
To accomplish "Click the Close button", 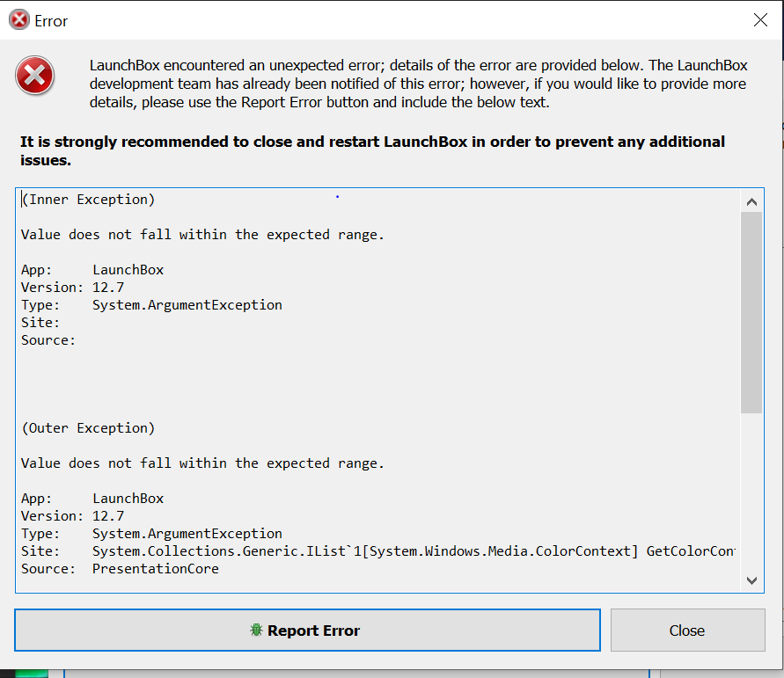I will pos(687,630).
